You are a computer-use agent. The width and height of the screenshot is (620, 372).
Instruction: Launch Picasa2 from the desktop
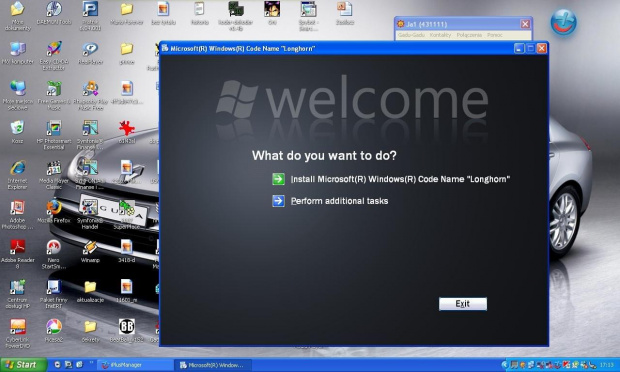coord(54,330)
